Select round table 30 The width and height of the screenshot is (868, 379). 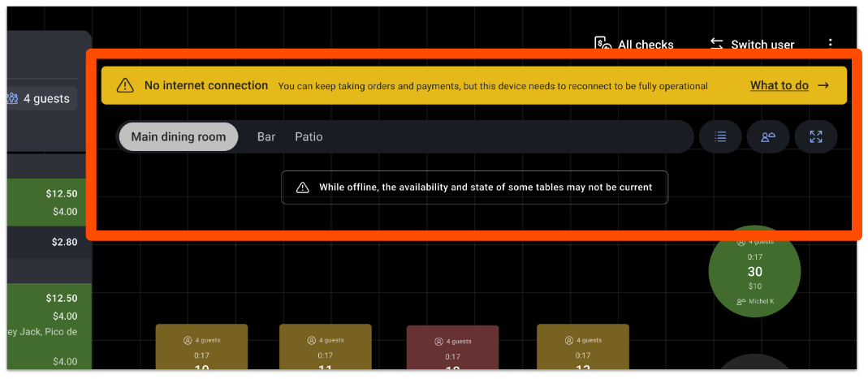point(754,271)
